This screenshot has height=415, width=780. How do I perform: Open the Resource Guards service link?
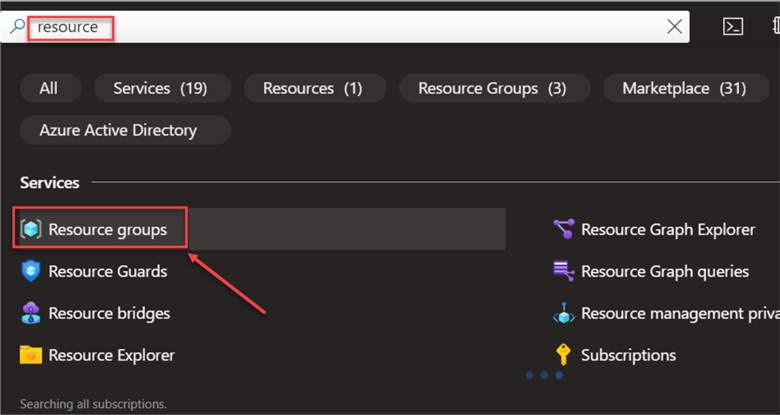click(108, 271)
